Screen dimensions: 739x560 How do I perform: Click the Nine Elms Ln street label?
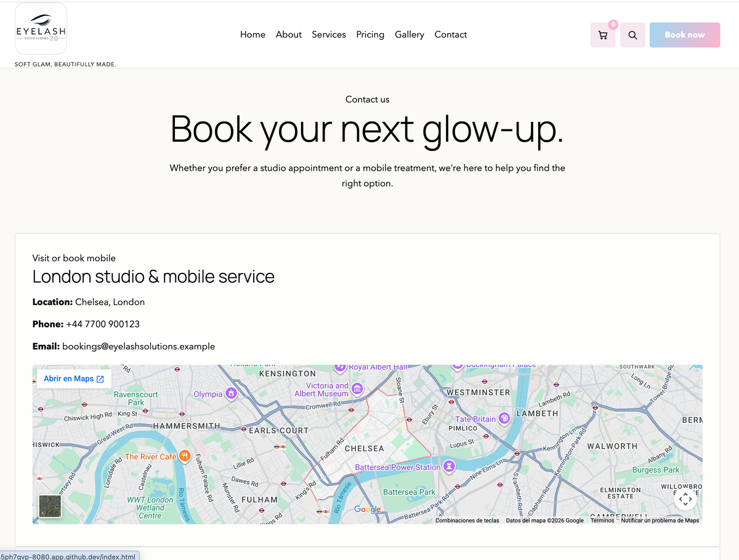(487, 471)
